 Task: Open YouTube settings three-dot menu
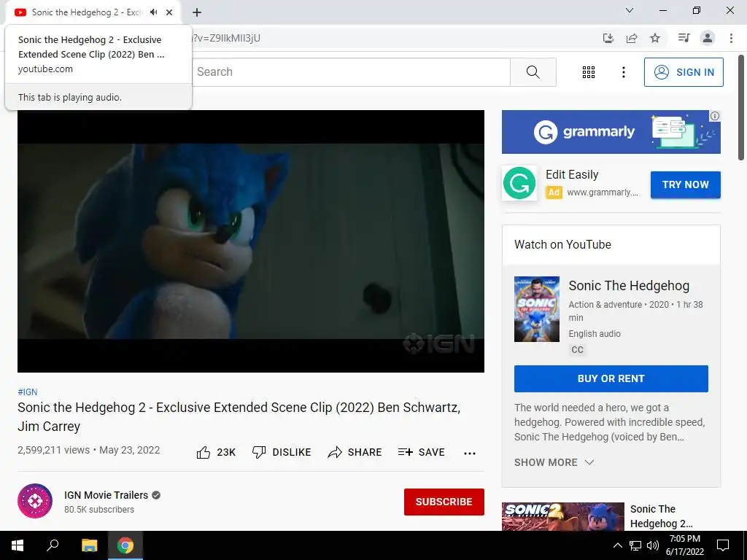coord(623,72)
